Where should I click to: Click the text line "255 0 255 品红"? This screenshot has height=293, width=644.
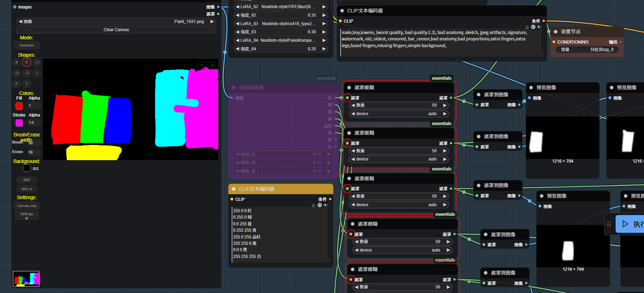pos(247,237)
